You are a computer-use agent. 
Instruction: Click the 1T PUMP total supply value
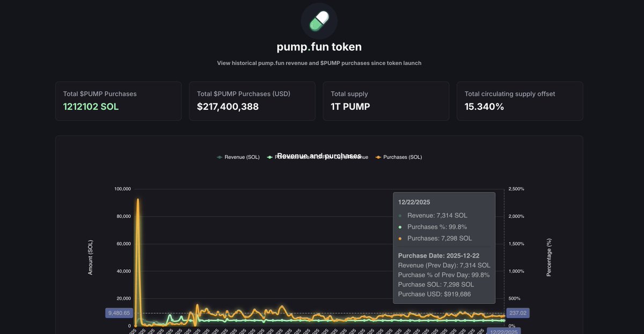pyautogui.click(x=350, y=107)
